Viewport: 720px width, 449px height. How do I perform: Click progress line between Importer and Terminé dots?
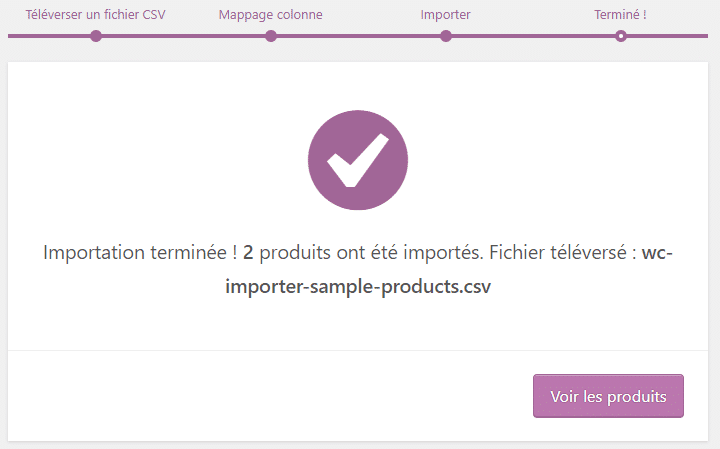tap(533, 36)
